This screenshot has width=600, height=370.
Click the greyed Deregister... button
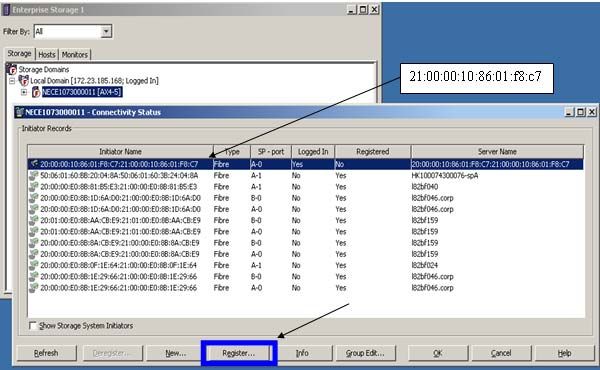tap(112, 353)
